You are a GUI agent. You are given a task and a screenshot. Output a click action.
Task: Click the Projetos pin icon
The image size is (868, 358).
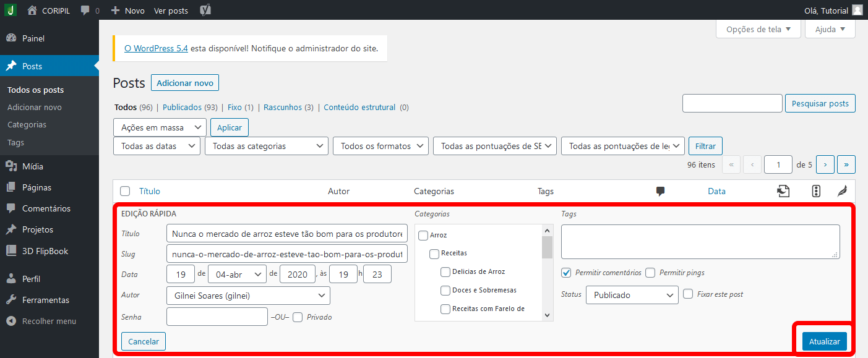click(x=11, y=229)
